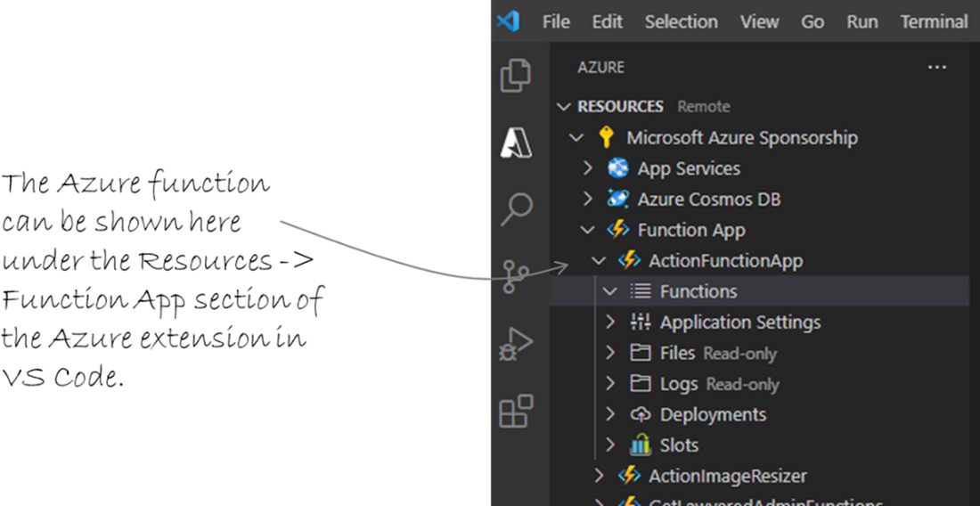Image resolution: width=980 pixels, height=506 pixels.
Task: Open the Azure panel more actions menu
Action: [937, 68]
